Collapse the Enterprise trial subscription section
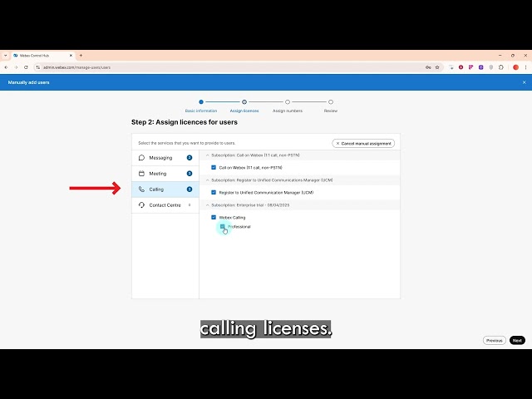The height and width of the screenshot is (399, 532). (208, 205)
